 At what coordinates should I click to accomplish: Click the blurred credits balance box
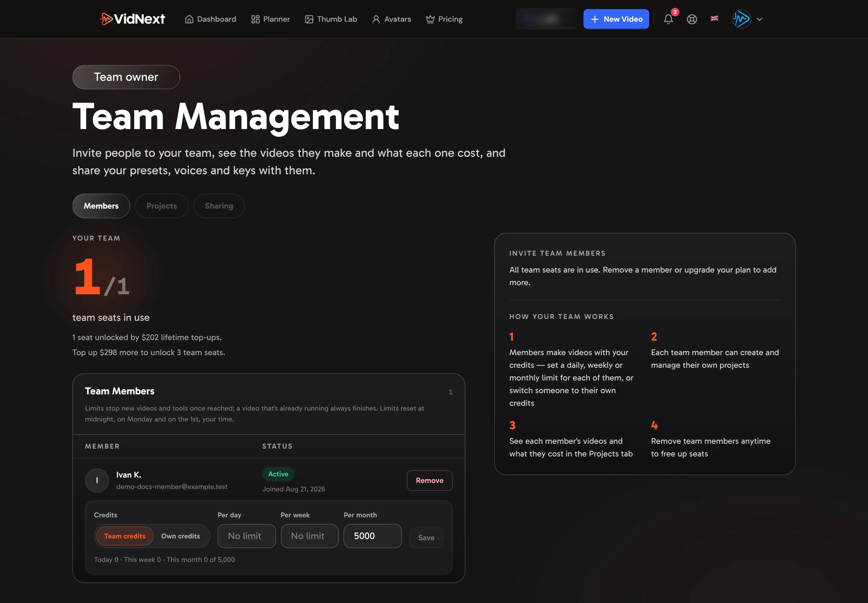[547, 19]
